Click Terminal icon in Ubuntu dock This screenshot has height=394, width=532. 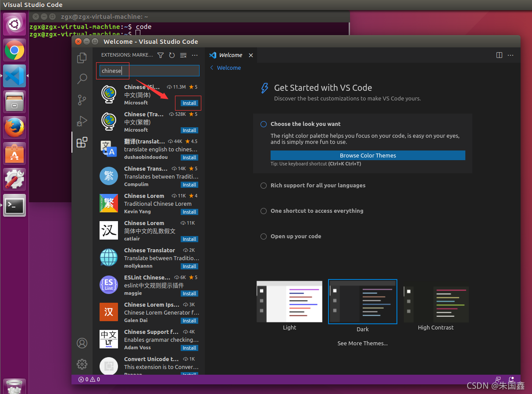pos(14,205)
